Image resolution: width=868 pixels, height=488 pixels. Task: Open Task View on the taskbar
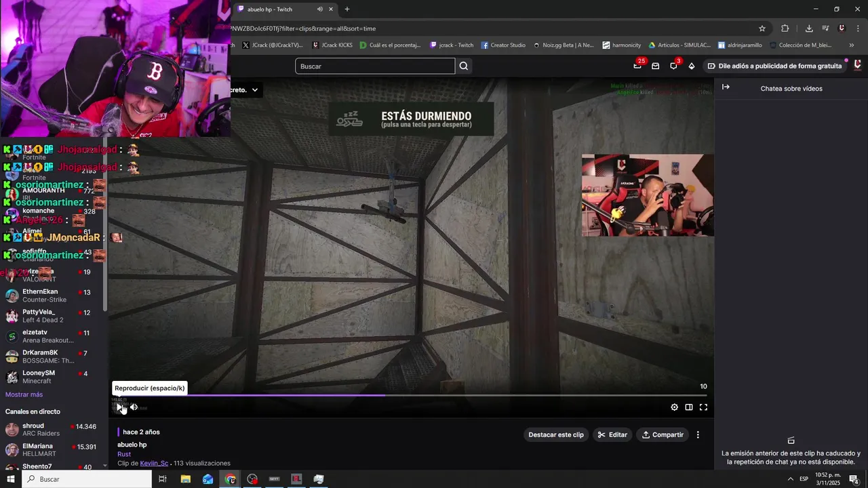pos(163,479)
